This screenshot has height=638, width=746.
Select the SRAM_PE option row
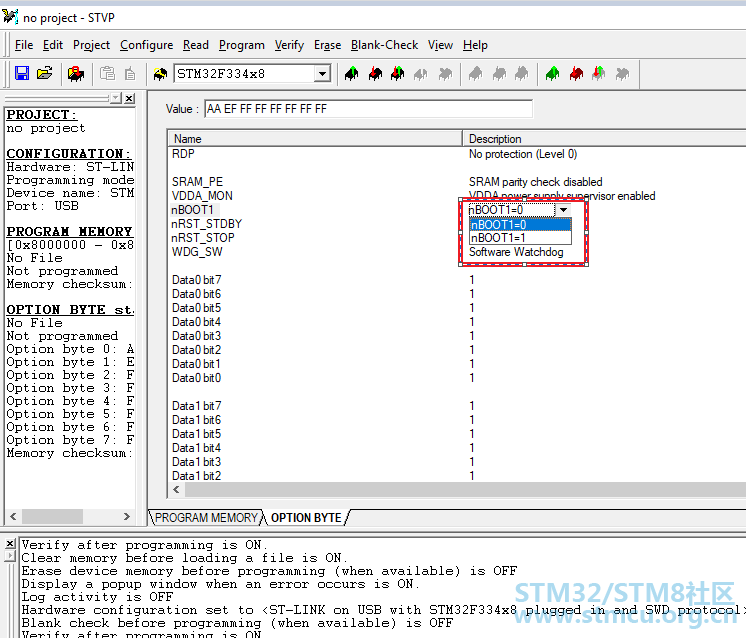197,182
